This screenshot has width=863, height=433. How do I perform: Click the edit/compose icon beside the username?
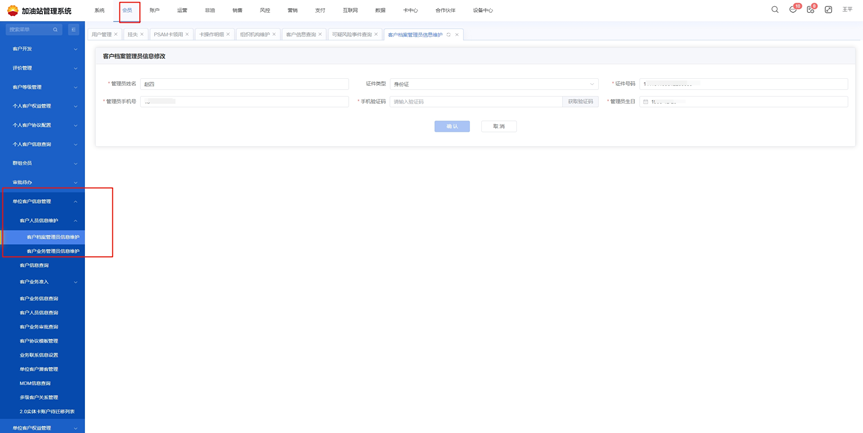828,10
